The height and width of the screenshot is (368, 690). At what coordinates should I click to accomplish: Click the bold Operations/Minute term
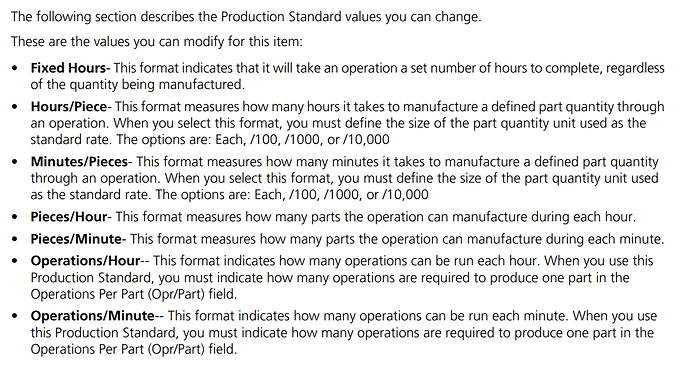click(x=93, y=316)
